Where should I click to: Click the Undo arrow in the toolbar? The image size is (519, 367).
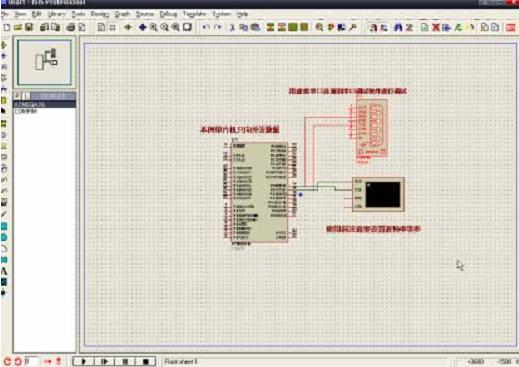coord(206,27)
